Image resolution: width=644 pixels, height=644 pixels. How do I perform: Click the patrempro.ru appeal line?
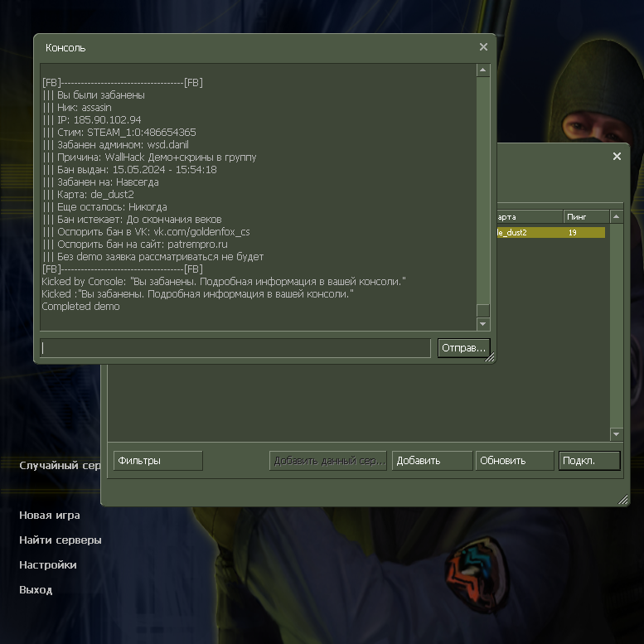(135, 244)
